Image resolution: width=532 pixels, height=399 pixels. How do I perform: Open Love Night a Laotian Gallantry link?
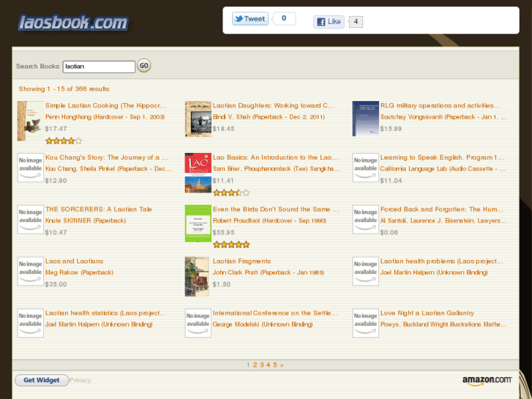click(427, 313)
